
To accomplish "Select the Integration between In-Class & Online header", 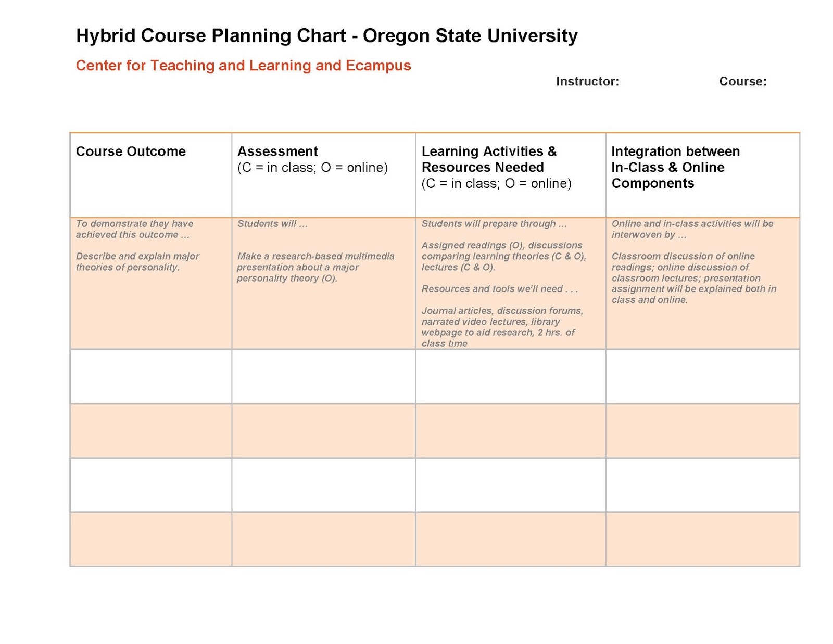I will point(675,167).
